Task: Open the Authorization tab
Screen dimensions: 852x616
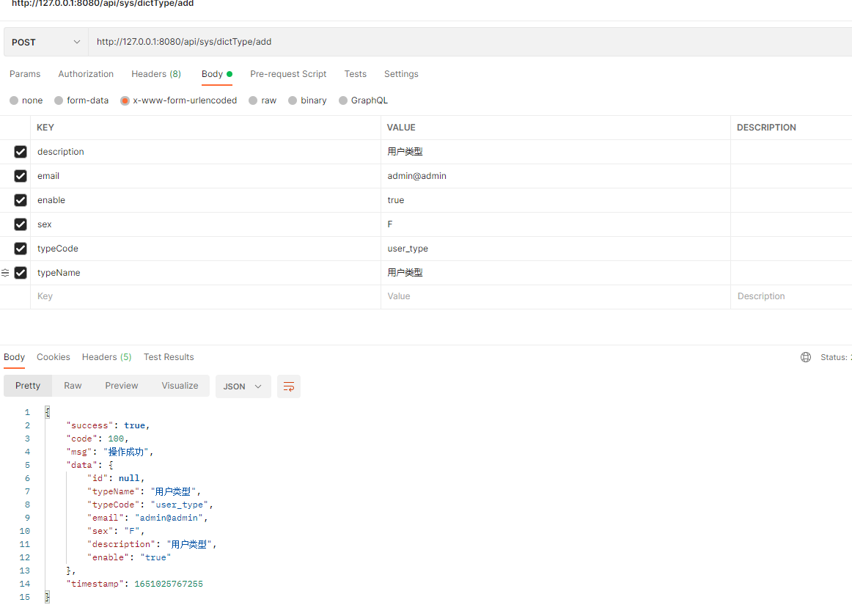Action: click(86, 74)
